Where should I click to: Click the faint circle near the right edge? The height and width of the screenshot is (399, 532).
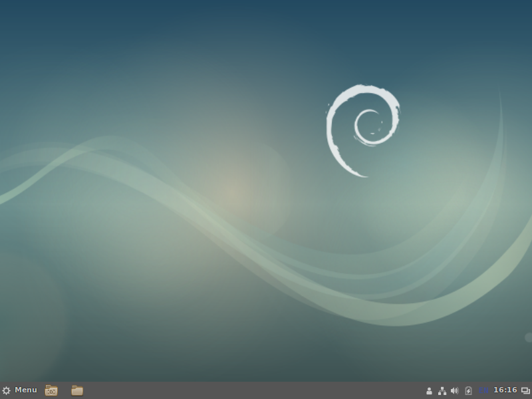coord(528,338)
